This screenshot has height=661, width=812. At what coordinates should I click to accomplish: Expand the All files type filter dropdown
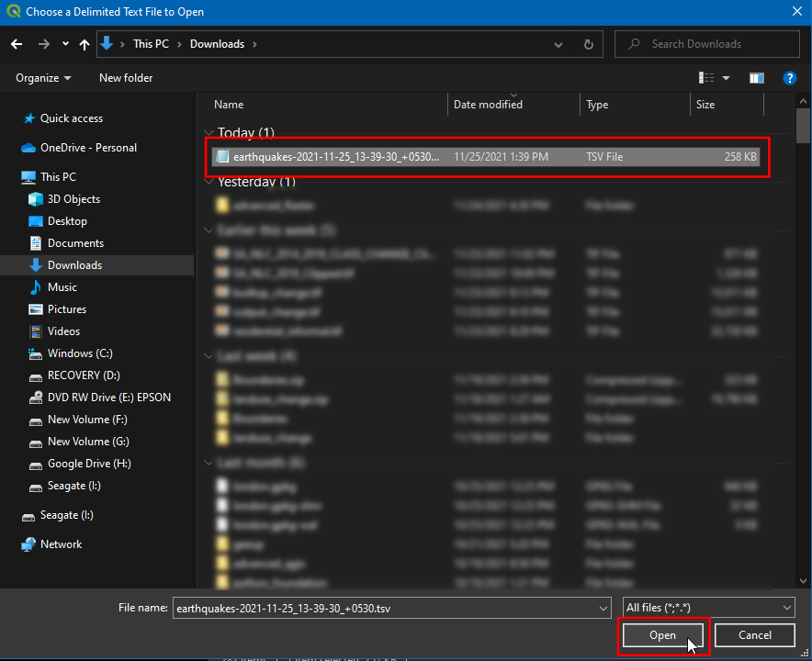pos(708,608)
